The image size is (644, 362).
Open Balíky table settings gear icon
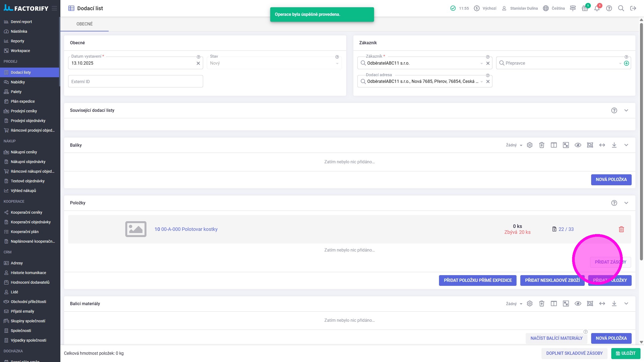[529, 145]
